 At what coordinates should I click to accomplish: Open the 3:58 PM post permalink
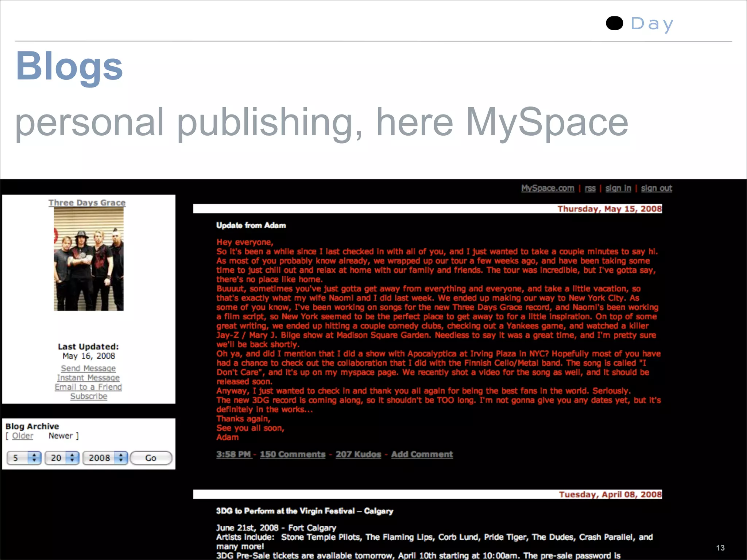(x=234, y=454)
